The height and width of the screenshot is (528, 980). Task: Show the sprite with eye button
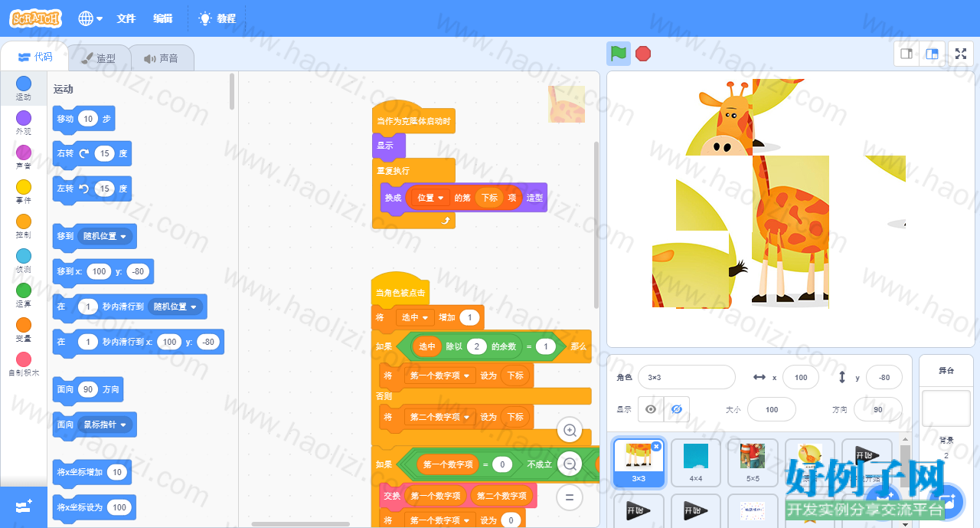coord(651,409)
